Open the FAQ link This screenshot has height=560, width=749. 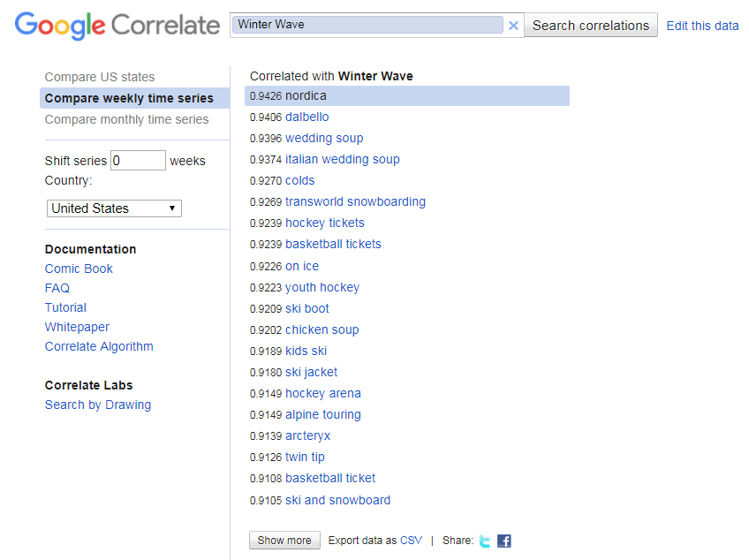(x=57, y=288)
